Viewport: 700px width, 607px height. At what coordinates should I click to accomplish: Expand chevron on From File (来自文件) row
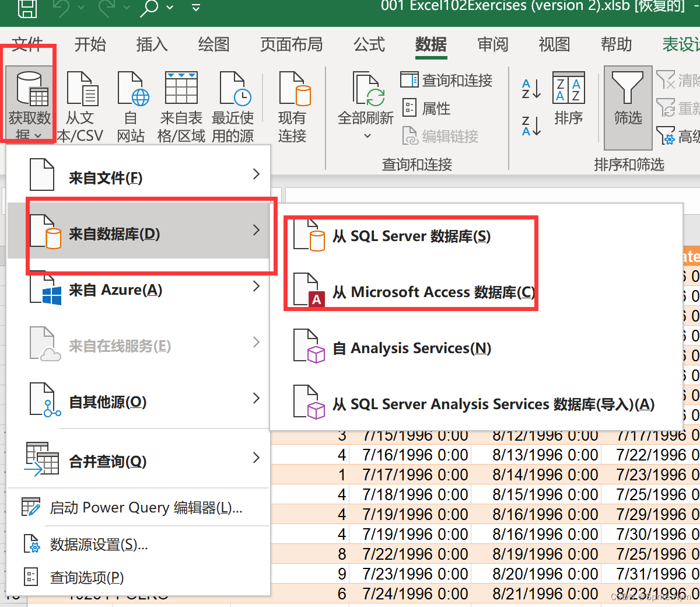click(256, 173)
